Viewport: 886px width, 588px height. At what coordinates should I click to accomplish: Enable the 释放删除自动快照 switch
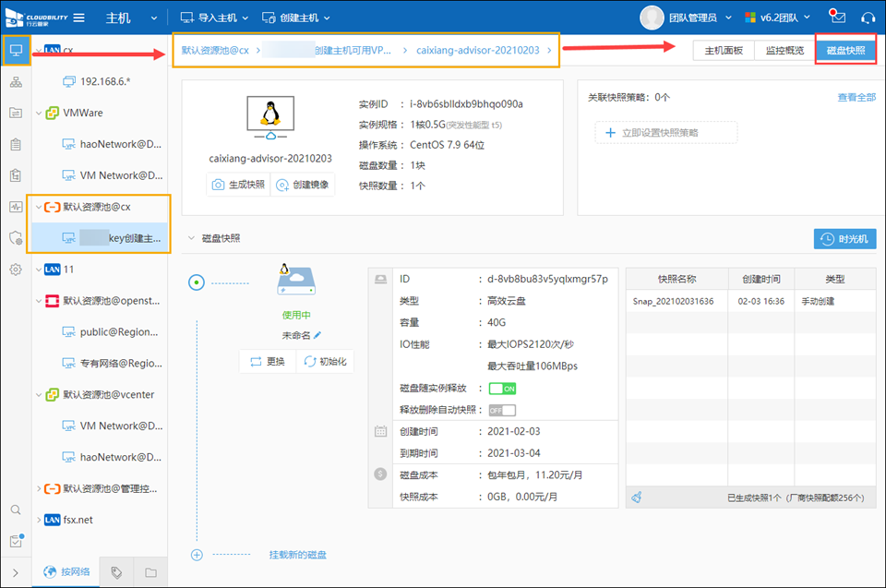tap(502, 410)
